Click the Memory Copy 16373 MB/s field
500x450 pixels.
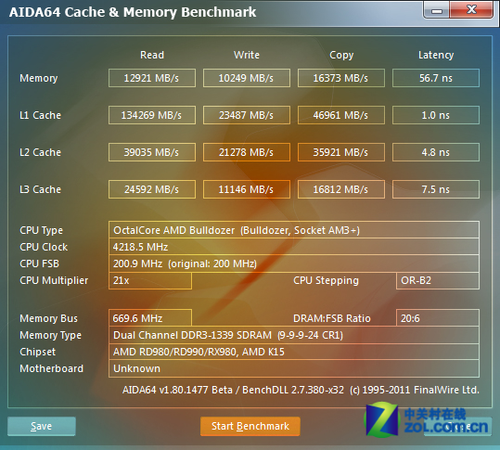point(341,78)
